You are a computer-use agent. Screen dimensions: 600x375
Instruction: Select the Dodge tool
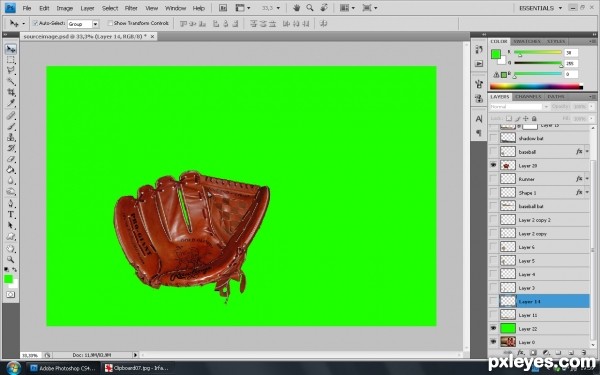11,191
